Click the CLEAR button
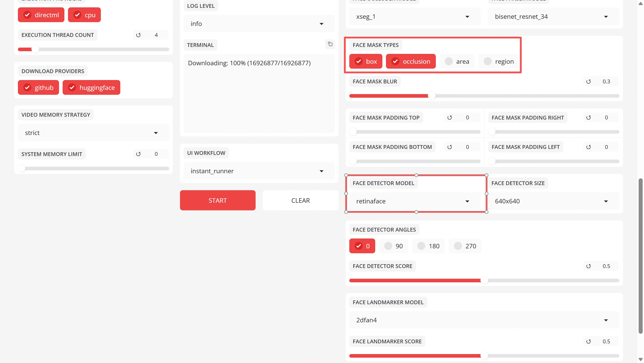644x363 pixels. (300, 200)
